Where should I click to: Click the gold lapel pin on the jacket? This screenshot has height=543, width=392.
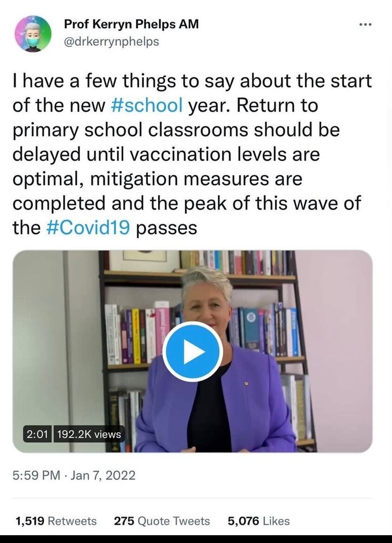[246, 383]
